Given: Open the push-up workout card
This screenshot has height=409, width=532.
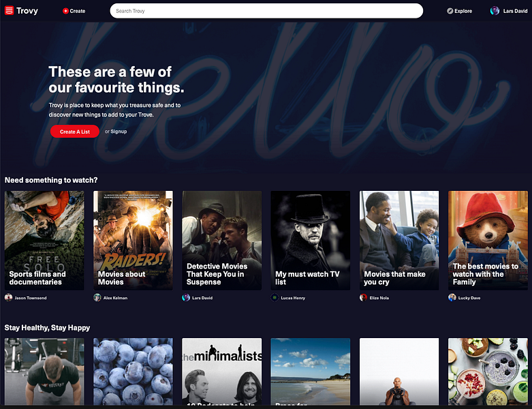Looking at the screenshot, I should point(44,372).
